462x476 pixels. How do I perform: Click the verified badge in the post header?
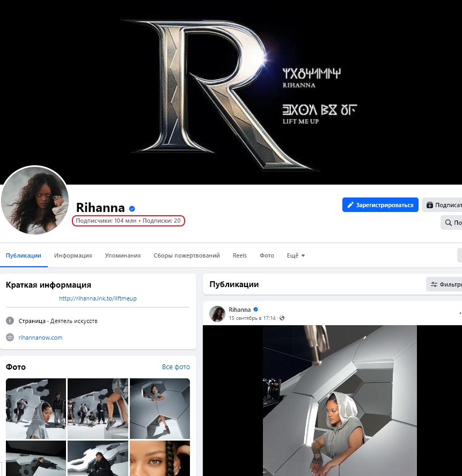(x=256, y=310)
